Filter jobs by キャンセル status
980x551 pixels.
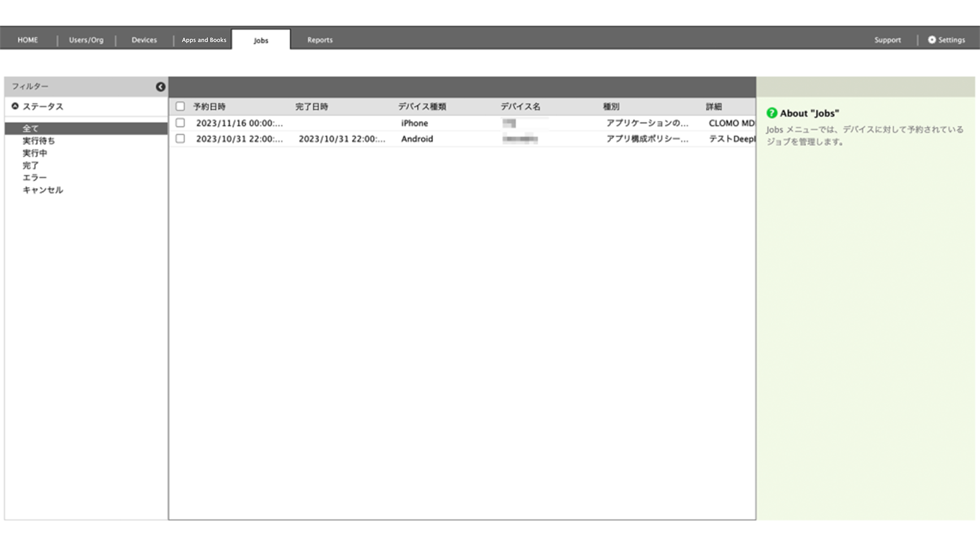coord(42,190)
